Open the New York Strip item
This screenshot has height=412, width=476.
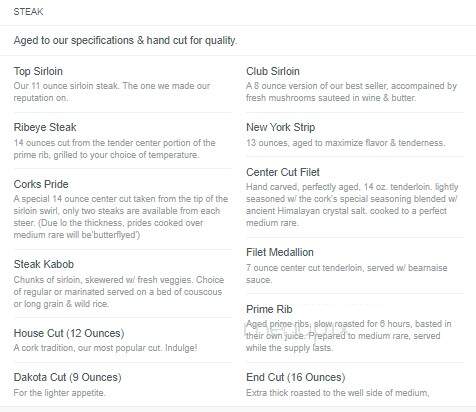[280, 127]
